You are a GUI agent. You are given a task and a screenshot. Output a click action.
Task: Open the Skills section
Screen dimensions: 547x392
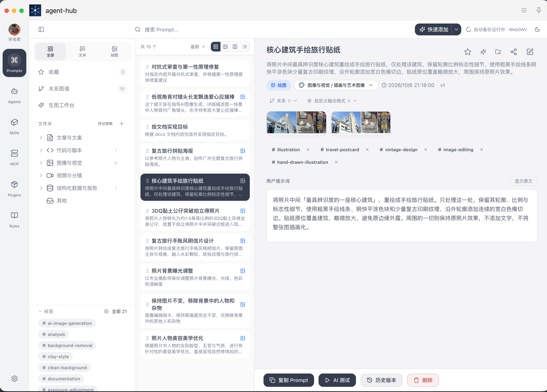click(x=14, y=126)
